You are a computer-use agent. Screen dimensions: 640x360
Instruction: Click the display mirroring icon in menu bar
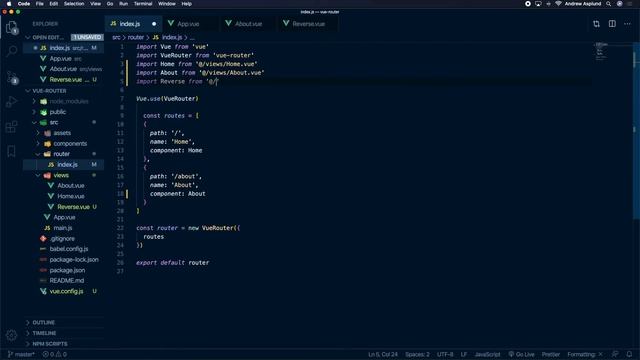(538, 4)
